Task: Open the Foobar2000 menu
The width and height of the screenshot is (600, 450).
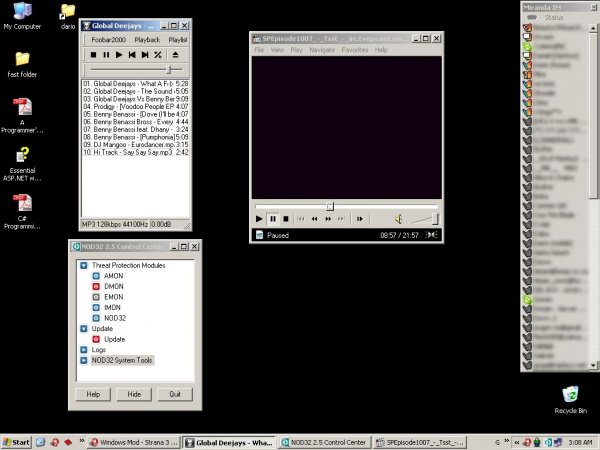Action: (108, 40)
